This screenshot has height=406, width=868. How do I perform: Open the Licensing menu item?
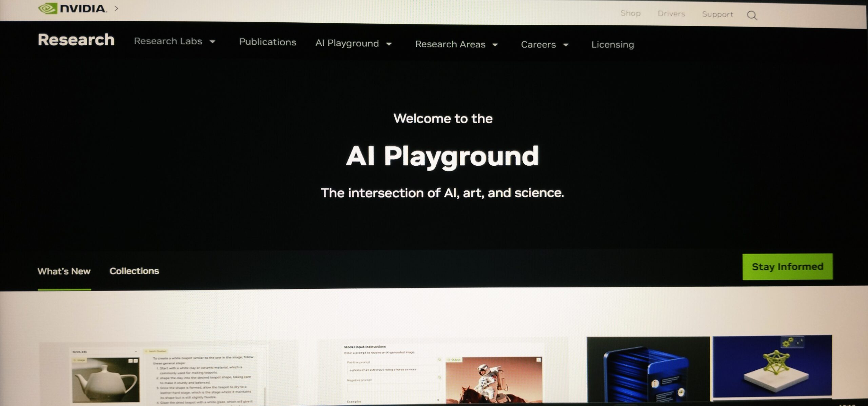[x=613, y=45]
